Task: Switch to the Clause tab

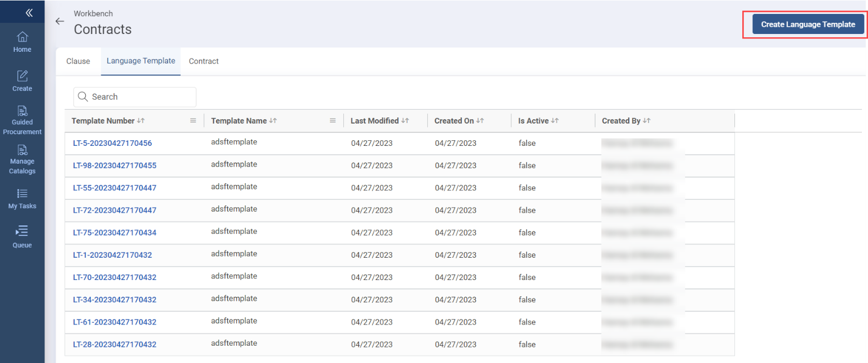Action: pos(78,61)
